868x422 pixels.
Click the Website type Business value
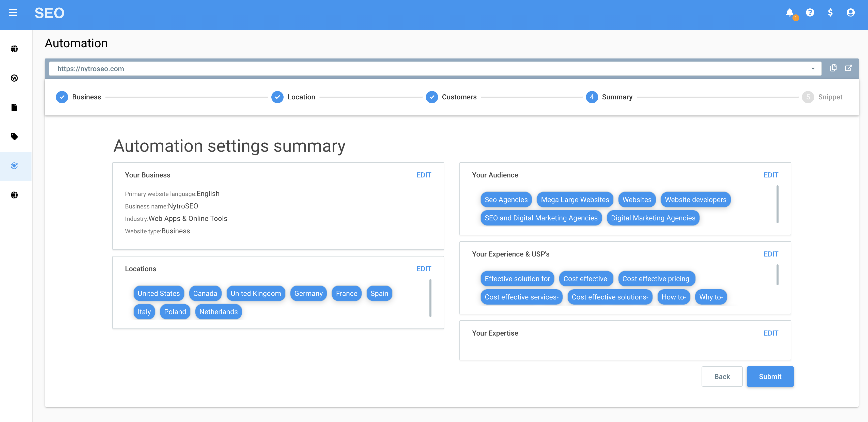coord(176,231)
